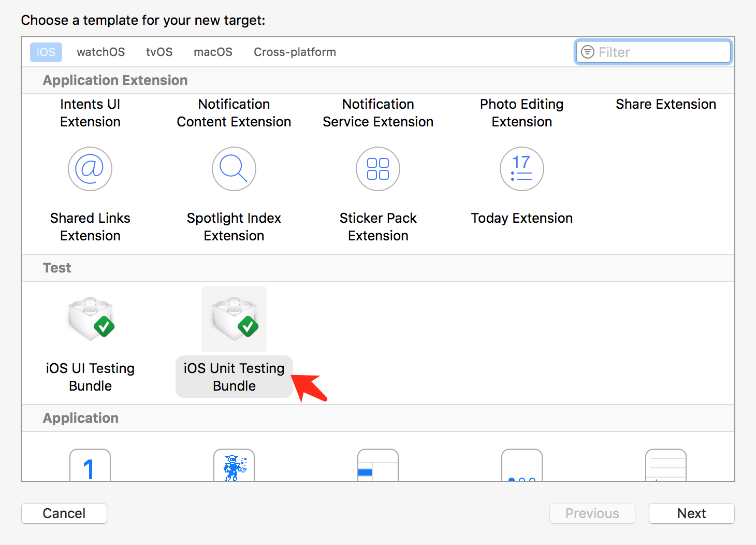Choose the Game template pixel character icon

click(234, 465)
